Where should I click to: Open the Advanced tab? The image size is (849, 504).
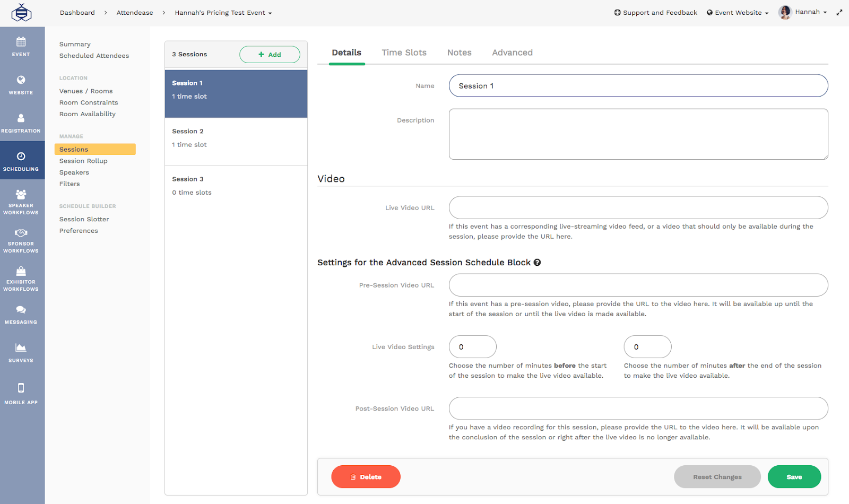pos(512,53)
